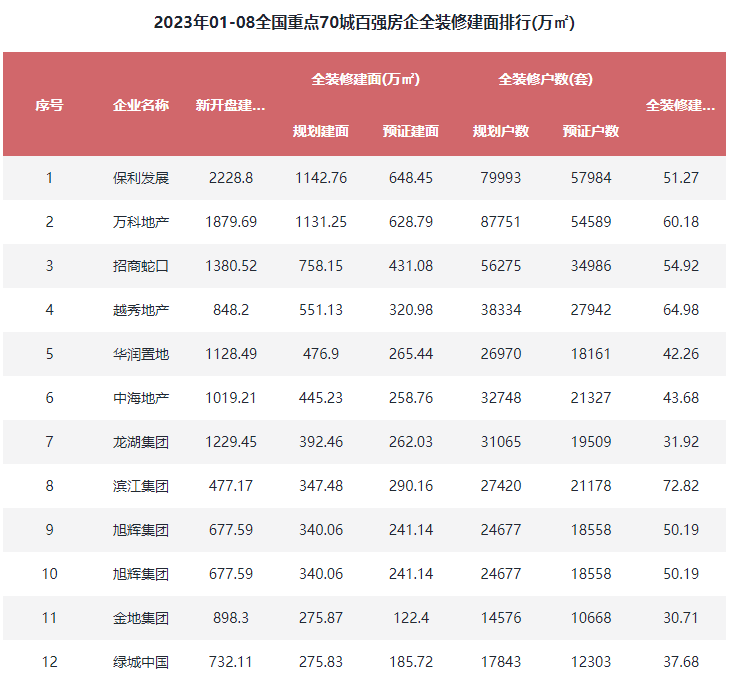Viewport: 730px width, 683px height.
Task: Click value 1128.49 for 华润置地
Action: coord(231,354)
